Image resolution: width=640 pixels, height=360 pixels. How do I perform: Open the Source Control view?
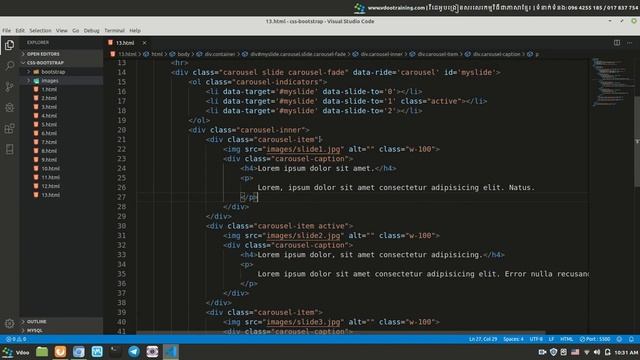coord(9,87)
